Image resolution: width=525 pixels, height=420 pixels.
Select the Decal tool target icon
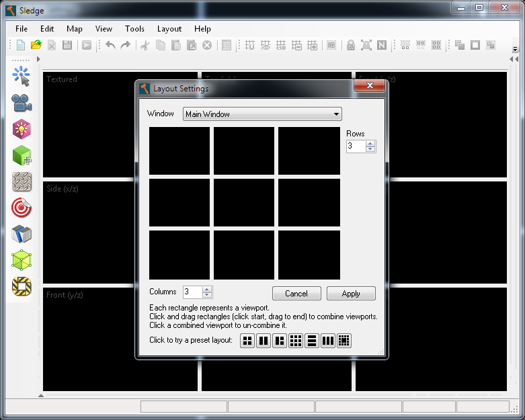tap(22, 208)
